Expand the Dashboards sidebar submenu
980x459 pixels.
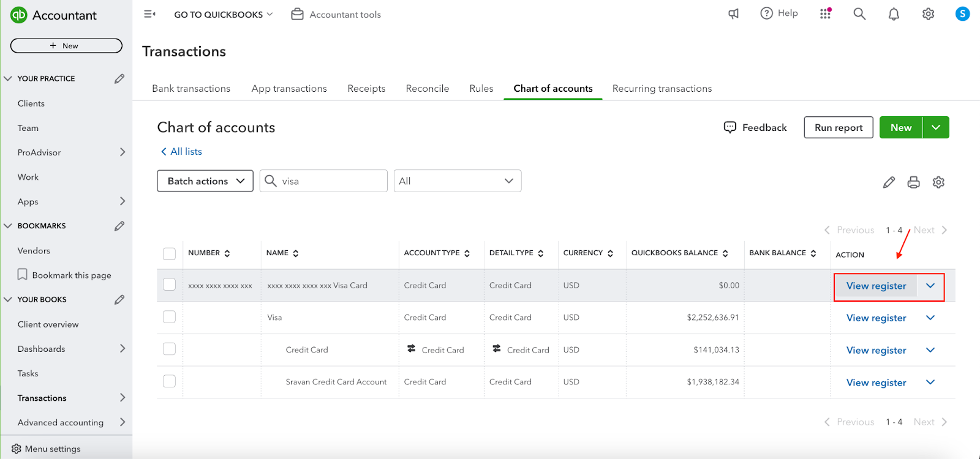coord(123,348)
